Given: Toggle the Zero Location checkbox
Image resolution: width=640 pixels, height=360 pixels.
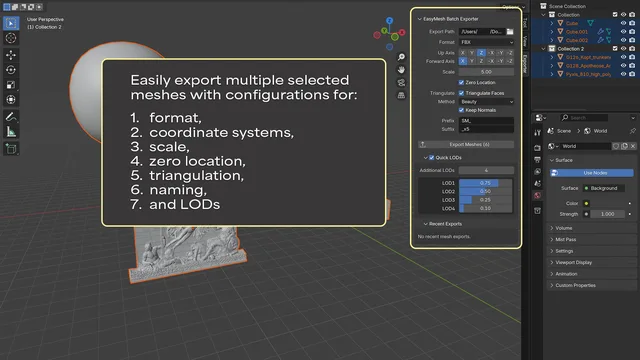Looking at the screenshot, I should click(461, 82).
